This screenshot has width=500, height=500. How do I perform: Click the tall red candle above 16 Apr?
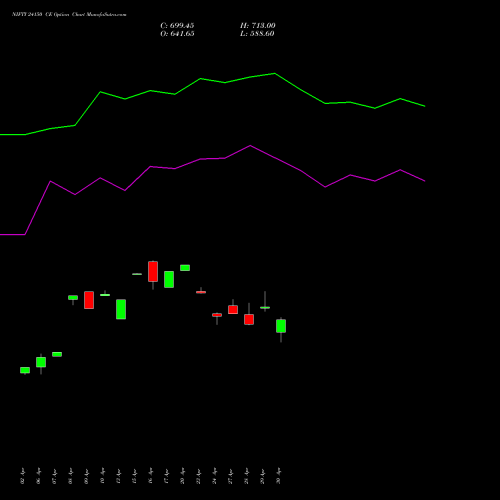pos(153,271)
